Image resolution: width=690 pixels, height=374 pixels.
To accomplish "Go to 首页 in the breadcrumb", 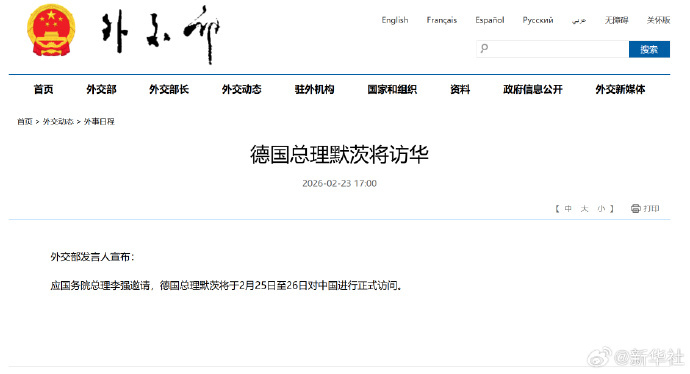I will pos(25,121).
